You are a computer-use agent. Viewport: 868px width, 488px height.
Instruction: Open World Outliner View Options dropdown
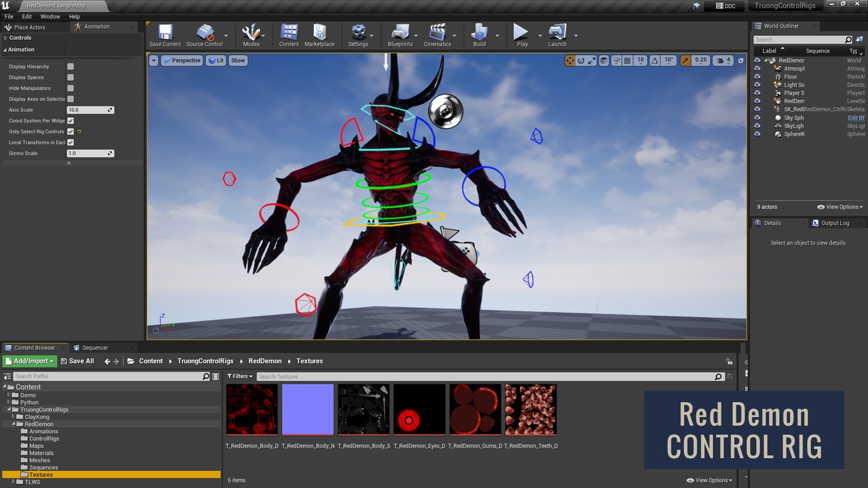pos(840,207)
